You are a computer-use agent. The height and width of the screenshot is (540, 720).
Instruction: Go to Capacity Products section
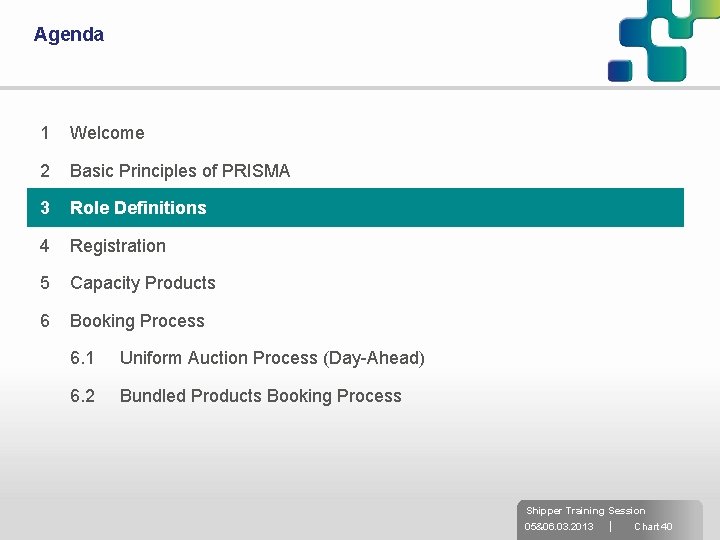coord(143,283)
